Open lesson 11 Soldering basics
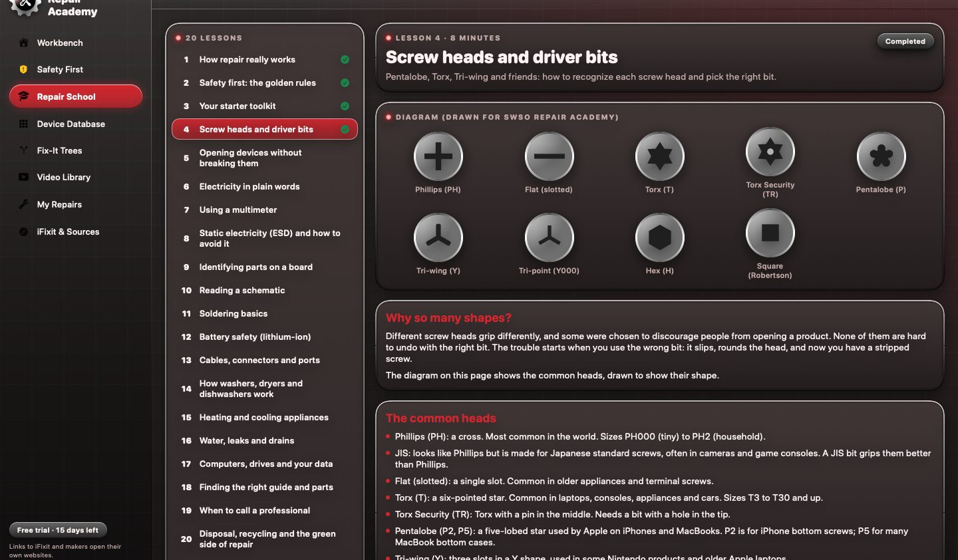 [x=265, y=313]
